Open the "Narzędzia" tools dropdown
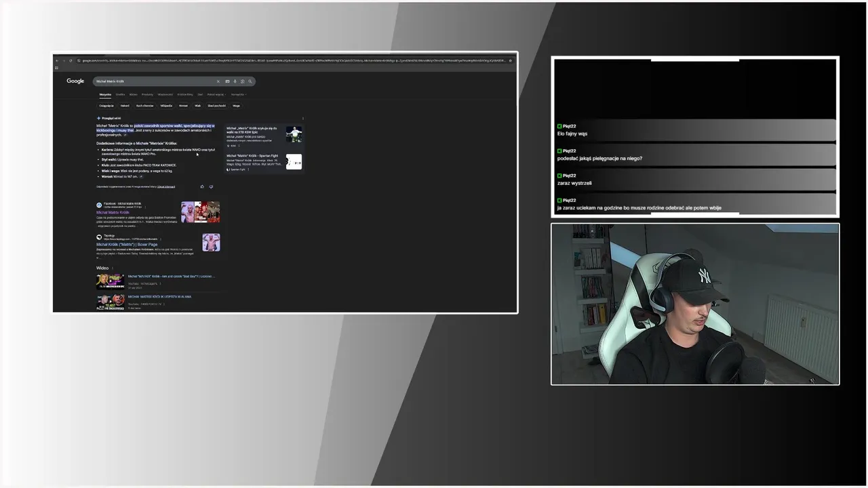 point(238,95)
